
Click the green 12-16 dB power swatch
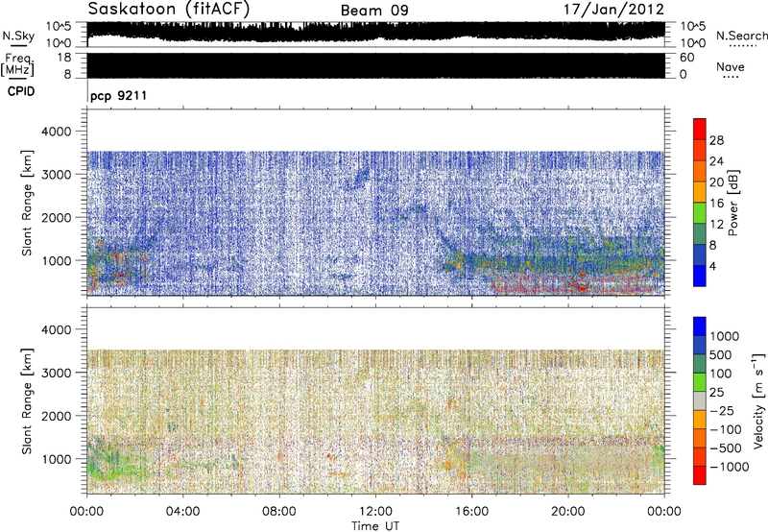point(700,212)
